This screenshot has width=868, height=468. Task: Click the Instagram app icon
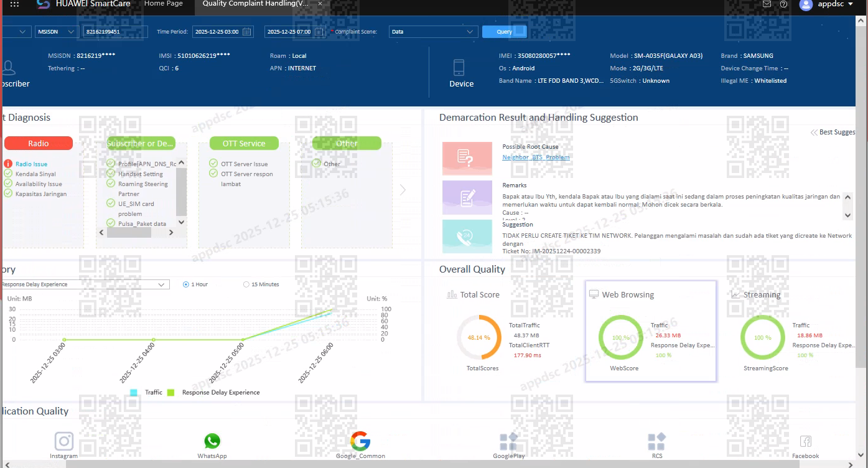(x=64, y=441)
